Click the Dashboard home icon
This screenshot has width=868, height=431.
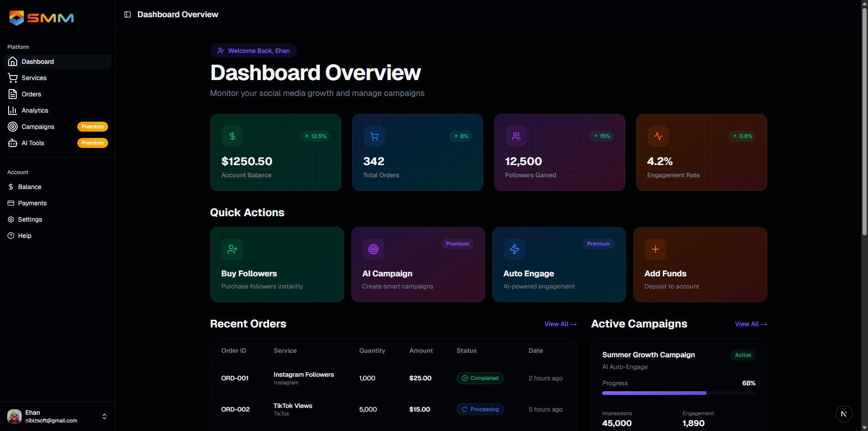tap(13, 62)
